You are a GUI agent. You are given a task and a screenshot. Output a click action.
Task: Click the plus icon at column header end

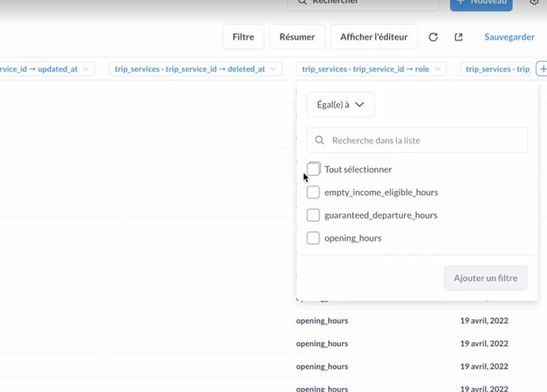[542, 69]
